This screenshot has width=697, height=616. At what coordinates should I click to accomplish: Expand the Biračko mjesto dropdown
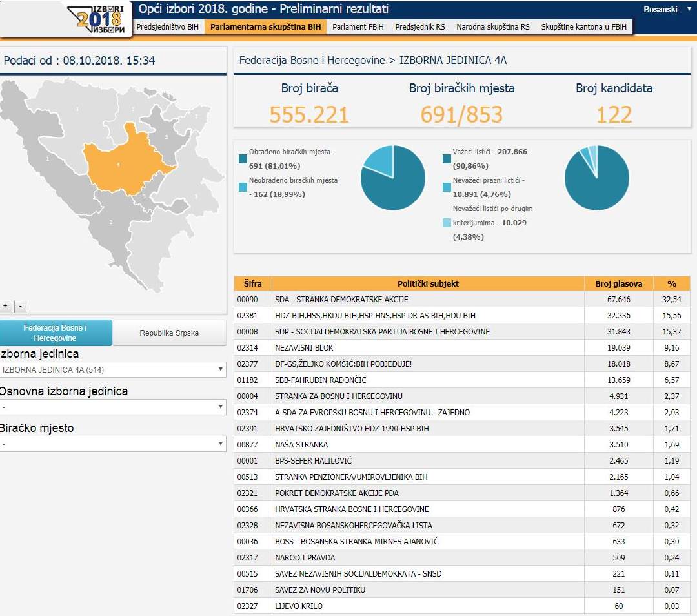pyautogui.click(x=113, y=444)
